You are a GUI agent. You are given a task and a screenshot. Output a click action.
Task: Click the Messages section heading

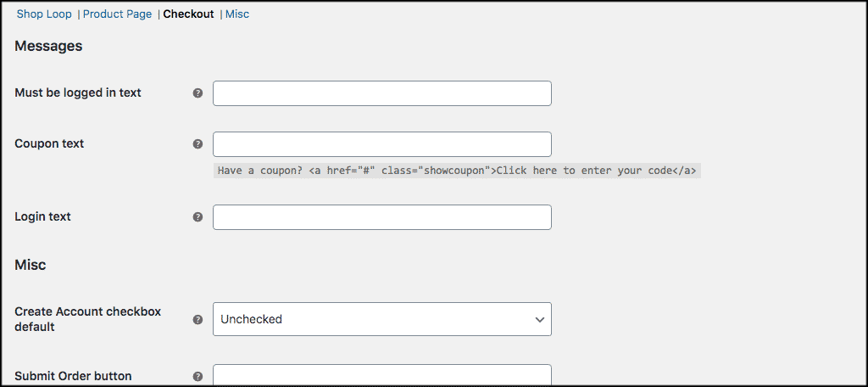48,46
